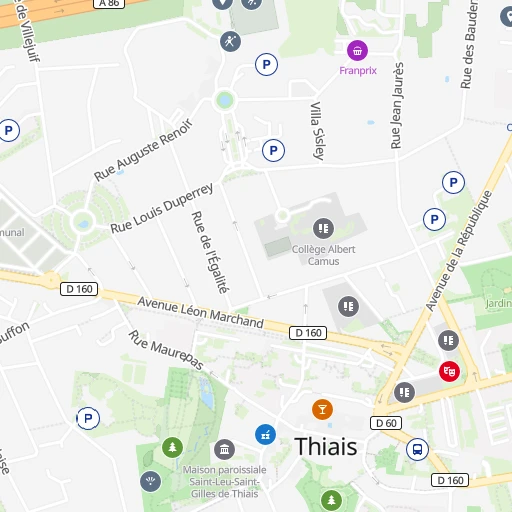Click the D 60 road shield

point(386,423)
